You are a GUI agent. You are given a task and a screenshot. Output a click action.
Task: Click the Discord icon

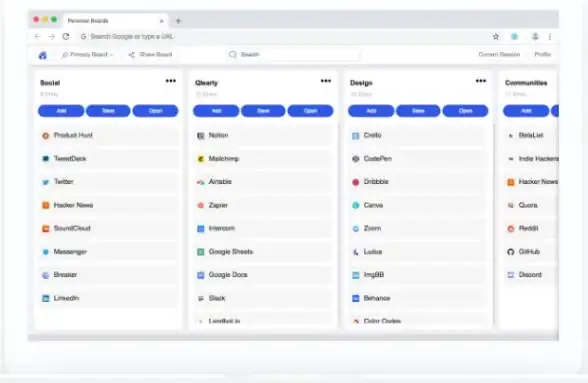(510, 275)
